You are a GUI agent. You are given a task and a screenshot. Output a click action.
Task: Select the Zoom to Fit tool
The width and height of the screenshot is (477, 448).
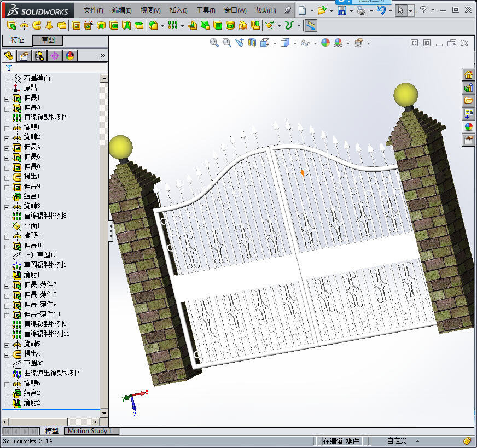tap(214, 43)
